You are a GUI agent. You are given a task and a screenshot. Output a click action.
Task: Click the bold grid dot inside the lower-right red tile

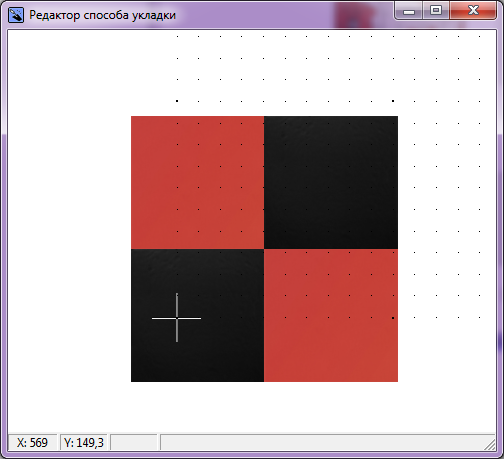[393, 318]
